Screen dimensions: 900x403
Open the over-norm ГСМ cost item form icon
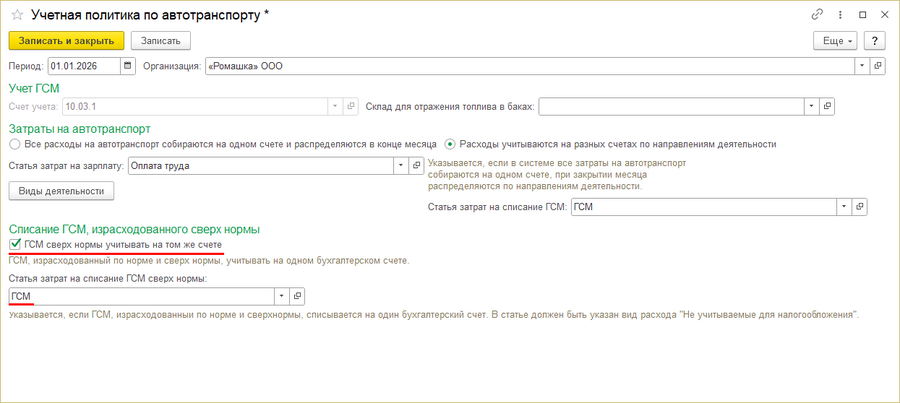tap(297, 296)
